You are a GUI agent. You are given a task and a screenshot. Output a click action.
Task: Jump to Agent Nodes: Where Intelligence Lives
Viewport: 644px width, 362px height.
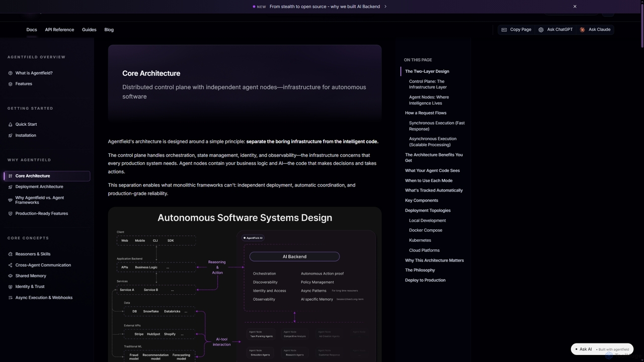pos(429,100)
